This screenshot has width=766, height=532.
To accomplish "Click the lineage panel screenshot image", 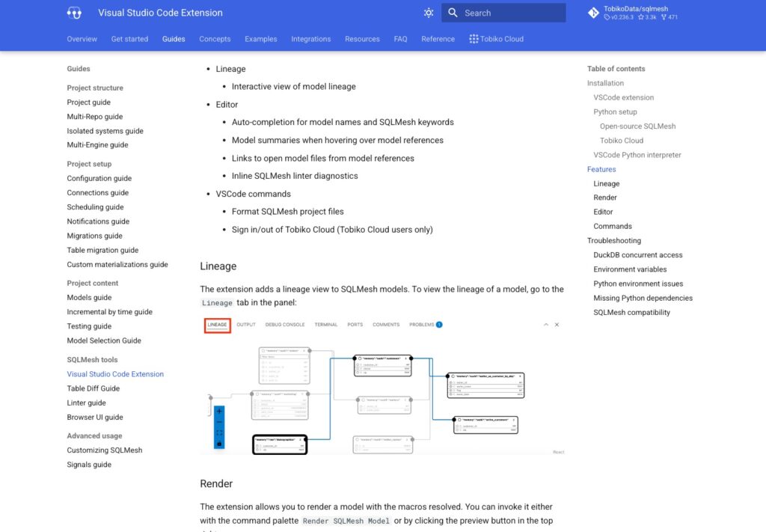I will pos(382,386).
